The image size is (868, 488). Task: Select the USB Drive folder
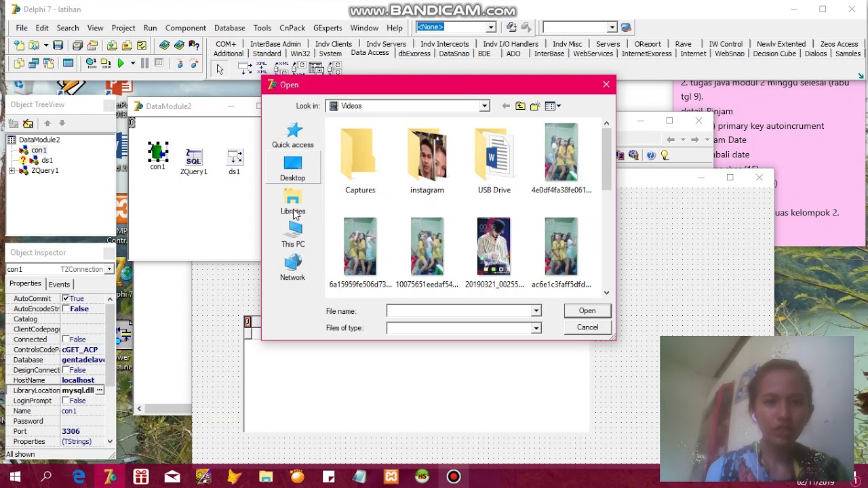tap(494, 161)
